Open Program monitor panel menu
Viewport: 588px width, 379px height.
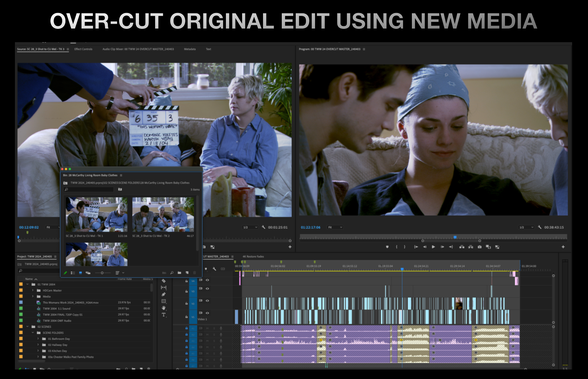(364, 49)
